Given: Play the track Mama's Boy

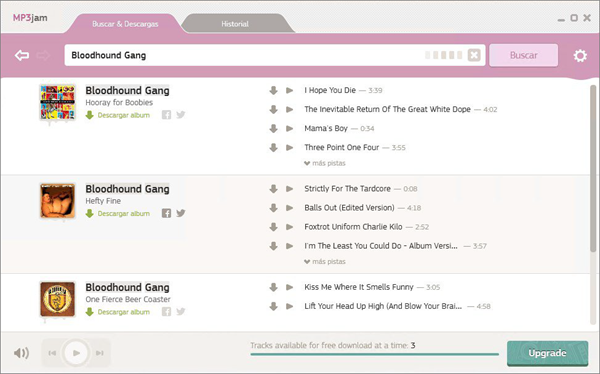Looking at the screenshot, I should pos(290,128).
